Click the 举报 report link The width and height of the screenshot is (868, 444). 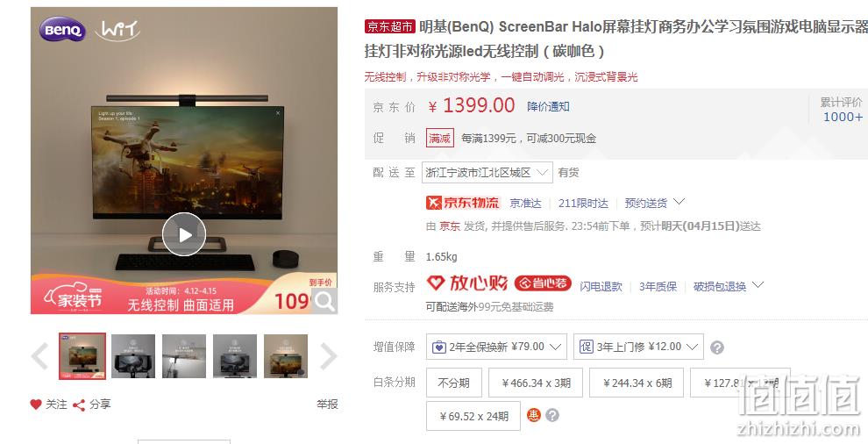click(327, 405)
